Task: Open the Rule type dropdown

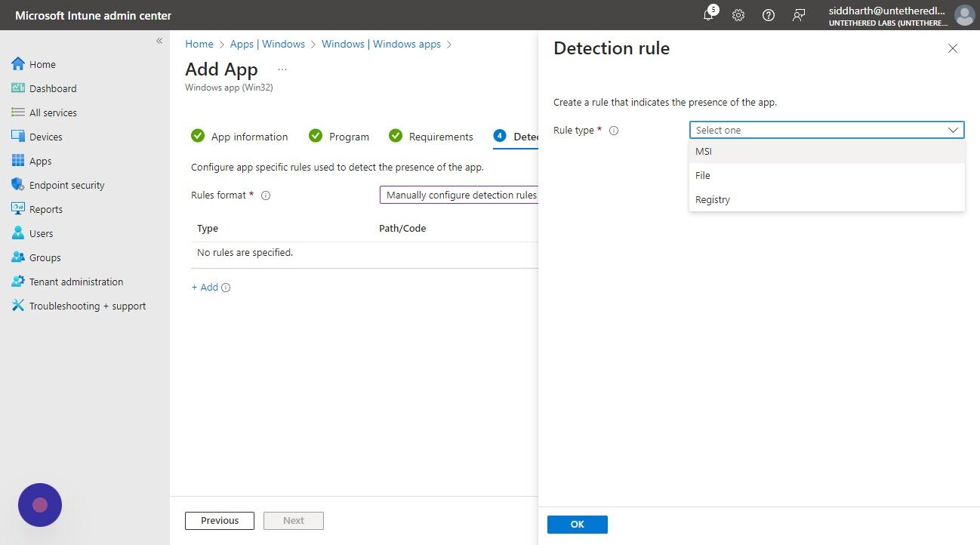Action: point(826,130)
